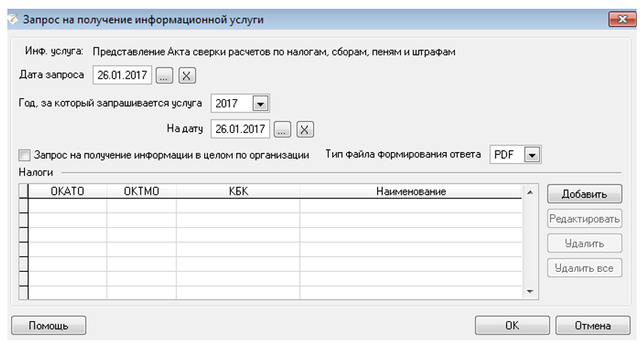Open calendar picker for Дата запроса
The image size is (644, 352).
point(165,75)
